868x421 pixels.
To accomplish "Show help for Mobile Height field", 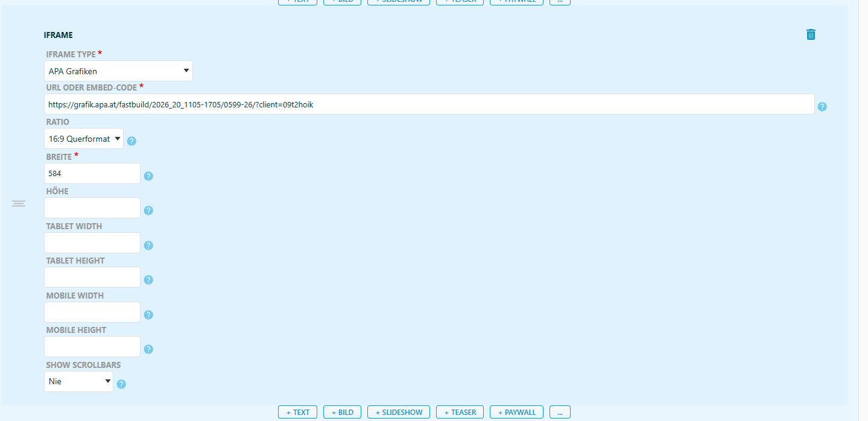I will click(148, 349).
